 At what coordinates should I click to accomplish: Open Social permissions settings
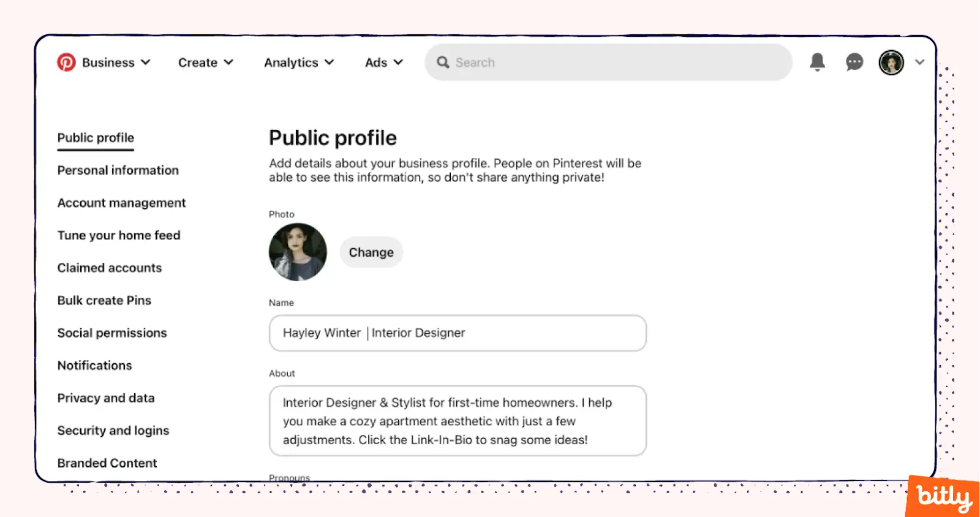click(x=112, y=333)
